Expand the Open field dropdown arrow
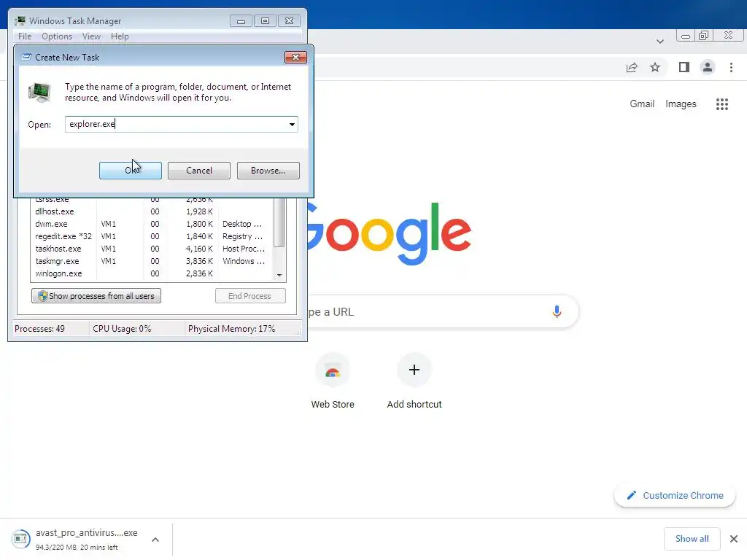Image resolution: width=747 pixels, height=560 pixels. [292, 124]
